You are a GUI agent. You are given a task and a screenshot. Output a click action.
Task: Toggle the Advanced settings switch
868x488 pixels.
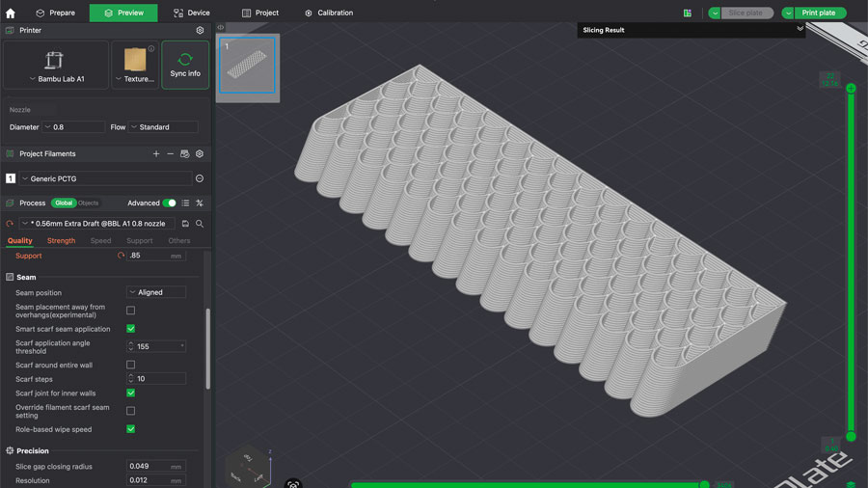(170, 203)
